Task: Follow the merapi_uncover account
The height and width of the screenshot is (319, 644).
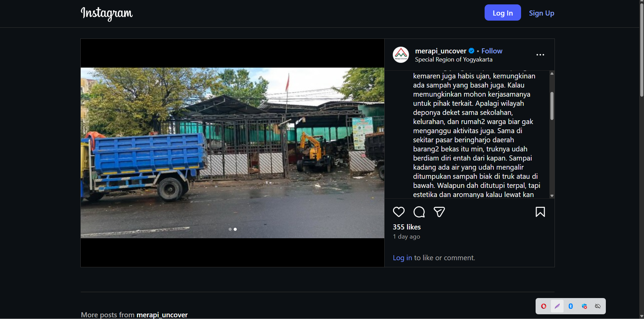Action: click(492, 51)
